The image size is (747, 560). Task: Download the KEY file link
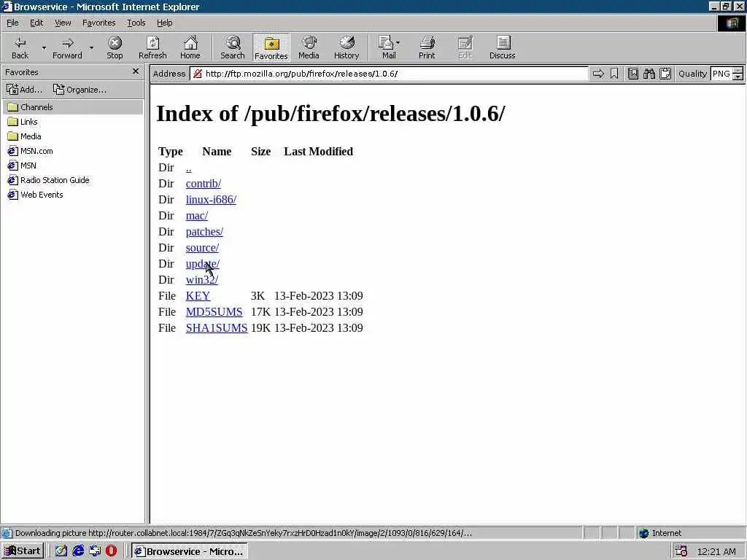(198, 296)
